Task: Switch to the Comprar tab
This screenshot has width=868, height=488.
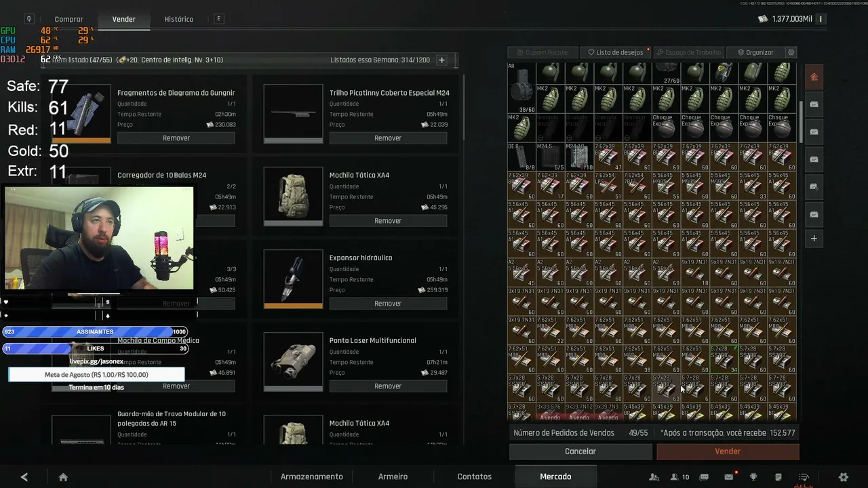Action: tap(68, 19)
